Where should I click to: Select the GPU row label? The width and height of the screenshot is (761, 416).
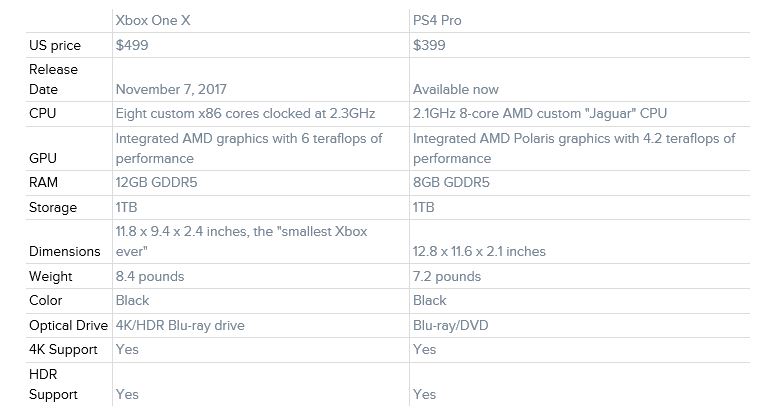pos(43,158)
